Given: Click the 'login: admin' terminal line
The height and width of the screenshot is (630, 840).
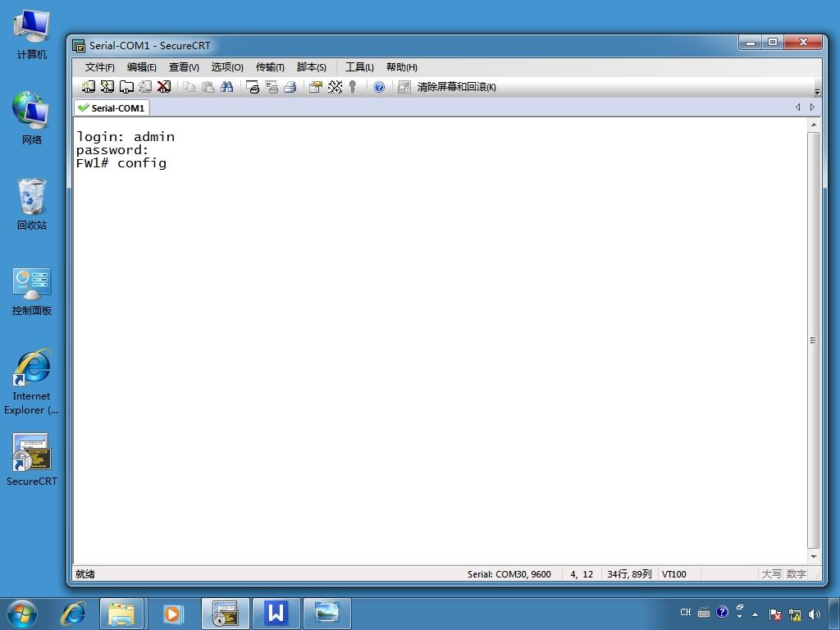Looking at the screenshot, I should tap(126, 137).
